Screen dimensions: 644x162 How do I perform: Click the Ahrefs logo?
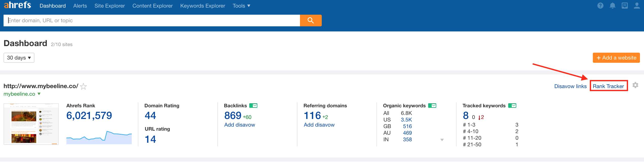click(x=17, y=5)
